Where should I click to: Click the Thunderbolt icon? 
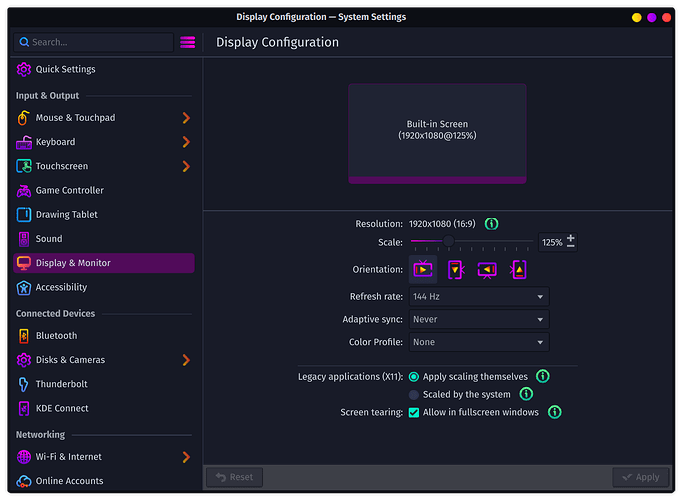(23, 384)
